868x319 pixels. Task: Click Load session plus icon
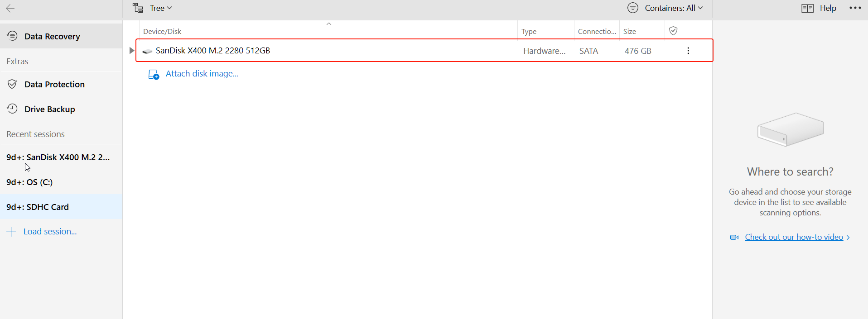tap(11, 232)
